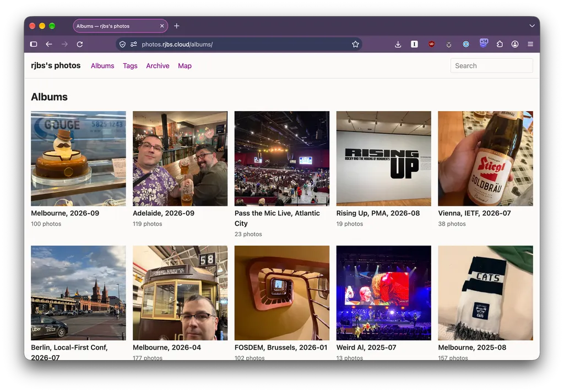Open the 1Password extension
Image resolution: width=564 pixels, height=392 pixels.
466,44
